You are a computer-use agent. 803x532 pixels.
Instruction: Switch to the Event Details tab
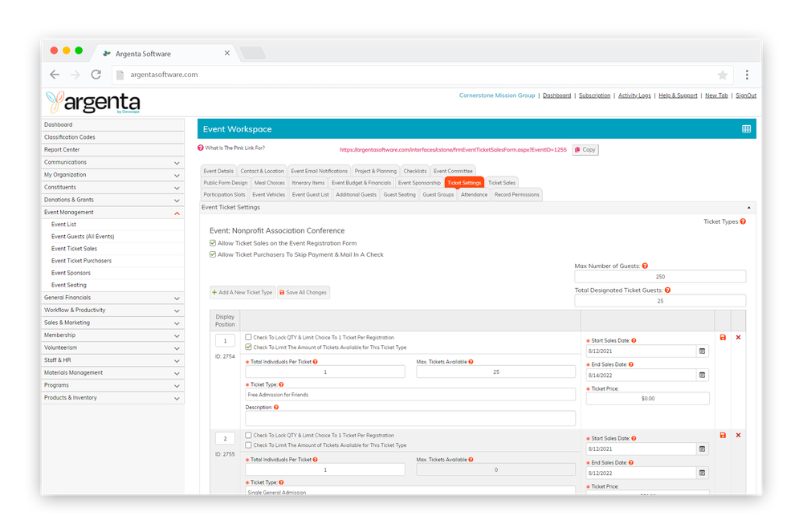pyautogui.click(x=218, y=171)
